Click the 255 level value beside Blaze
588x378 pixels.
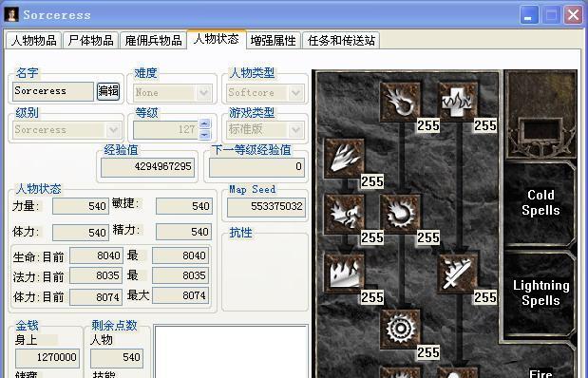372,237
